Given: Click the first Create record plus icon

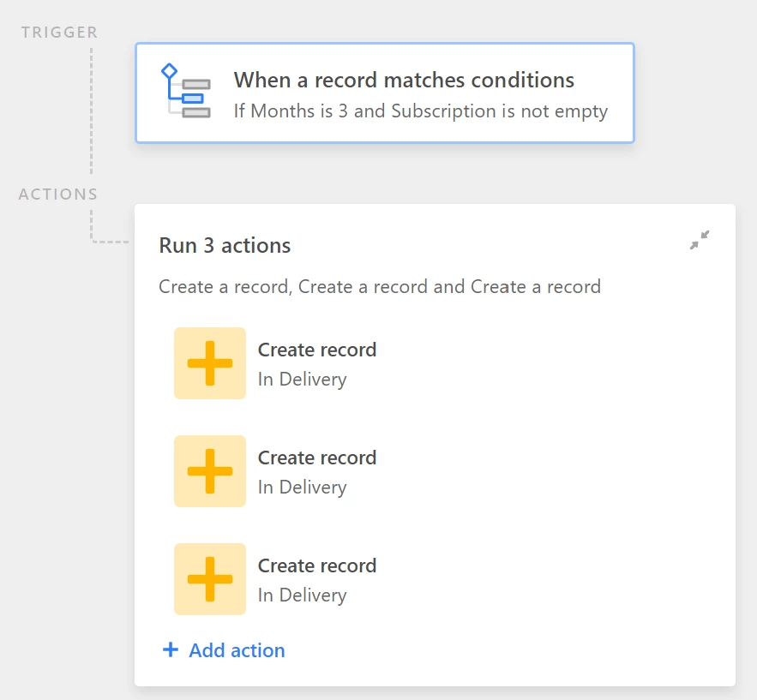Looking at the screenshot, I should pos(210,363).
